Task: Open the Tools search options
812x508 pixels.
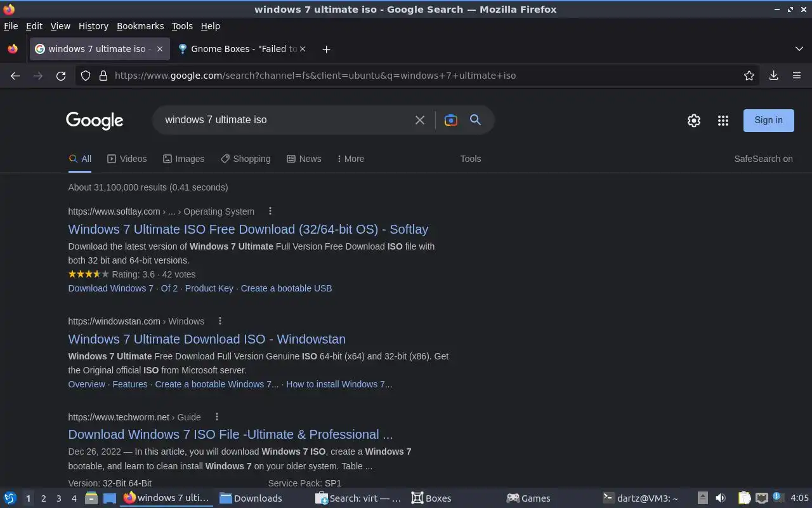Action: click(471, 159)
